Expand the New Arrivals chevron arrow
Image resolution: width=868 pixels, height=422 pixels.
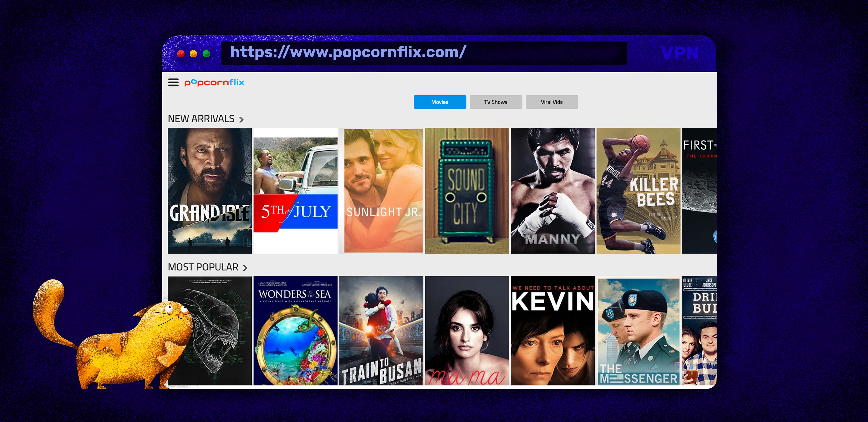[x=241, y=120]
